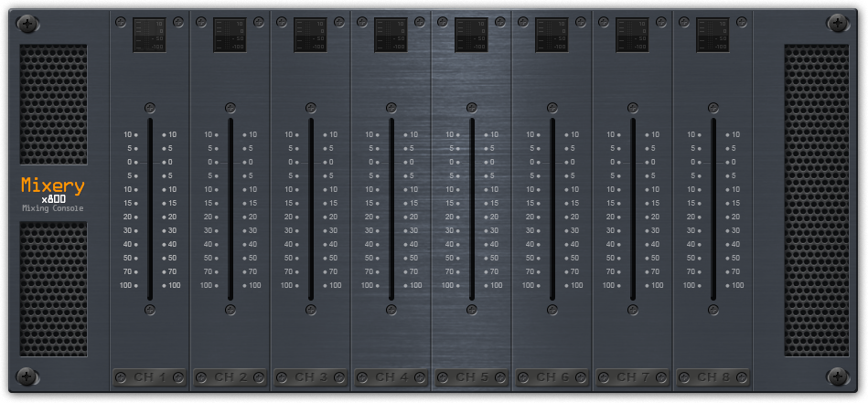The width and height of the screenshot is (868, 403).
Task: Select the CH 7 label plate
Action: [632, 376]
